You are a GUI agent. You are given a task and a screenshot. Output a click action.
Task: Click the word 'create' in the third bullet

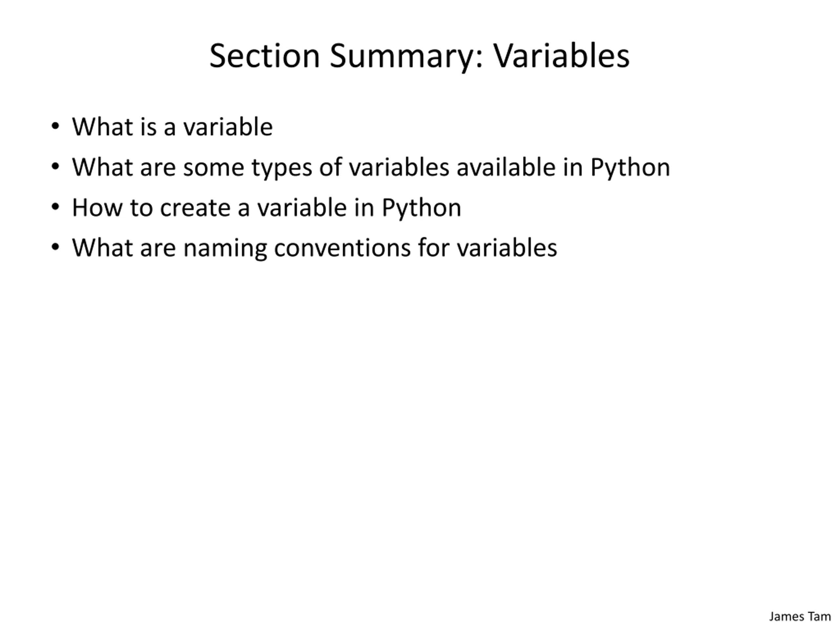pos(195,208)
